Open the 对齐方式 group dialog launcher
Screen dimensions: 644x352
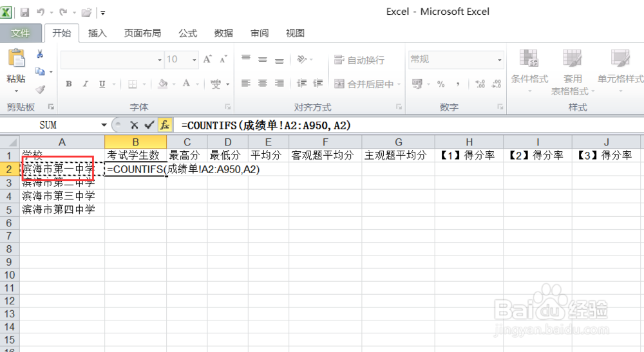coord(399,107)
